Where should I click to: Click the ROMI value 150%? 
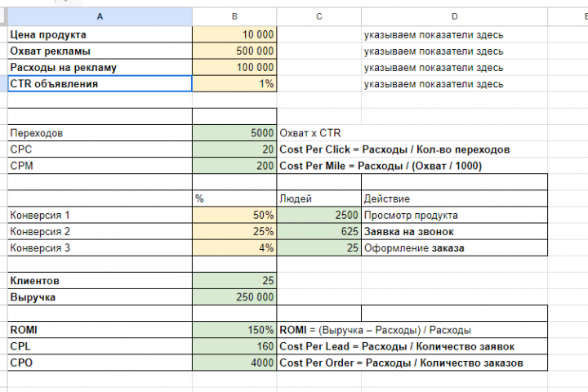point(234,330)
